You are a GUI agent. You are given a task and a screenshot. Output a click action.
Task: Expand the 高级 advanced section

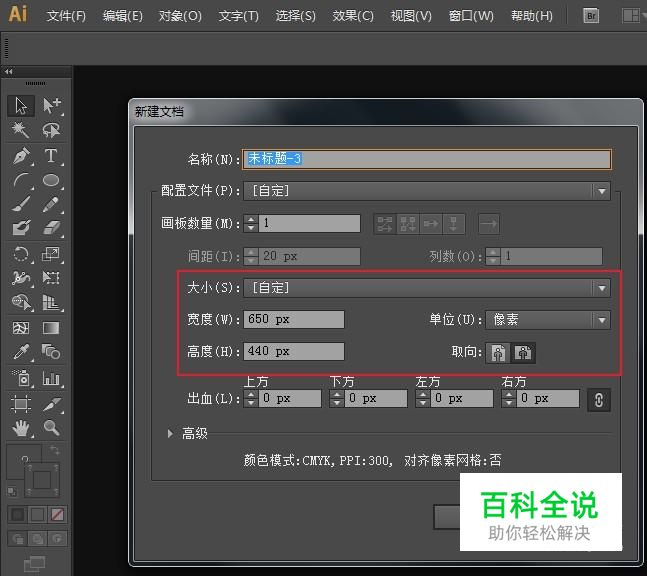pos(170,433)
